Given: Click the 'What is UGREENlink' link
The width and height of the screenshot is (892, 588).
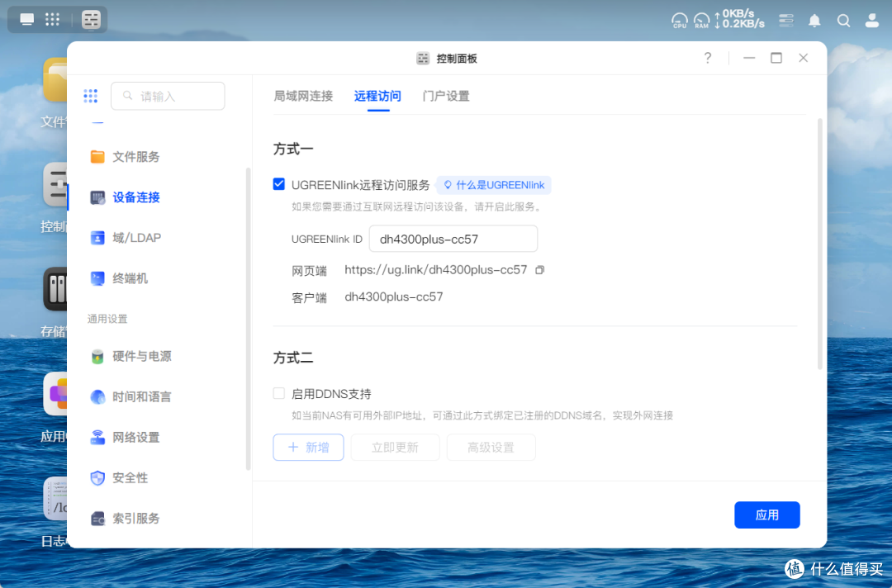Looking at the screenshot, I should (494, 185).
